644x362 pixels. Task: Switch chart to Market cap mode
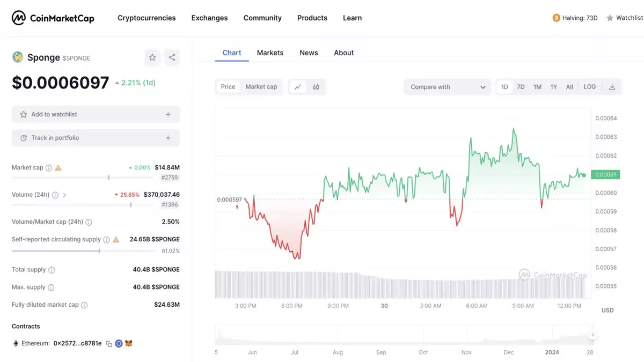(261, 87)
